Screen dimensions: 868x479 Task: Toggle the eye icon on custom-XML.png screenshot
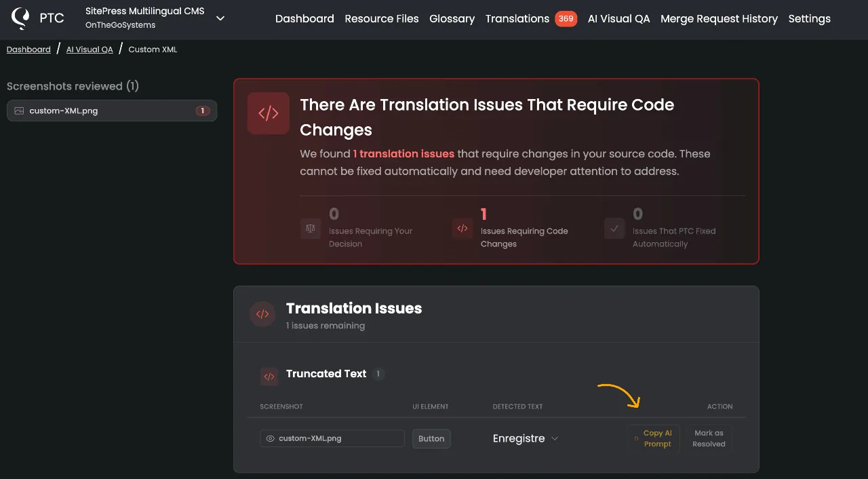[271, 439]
